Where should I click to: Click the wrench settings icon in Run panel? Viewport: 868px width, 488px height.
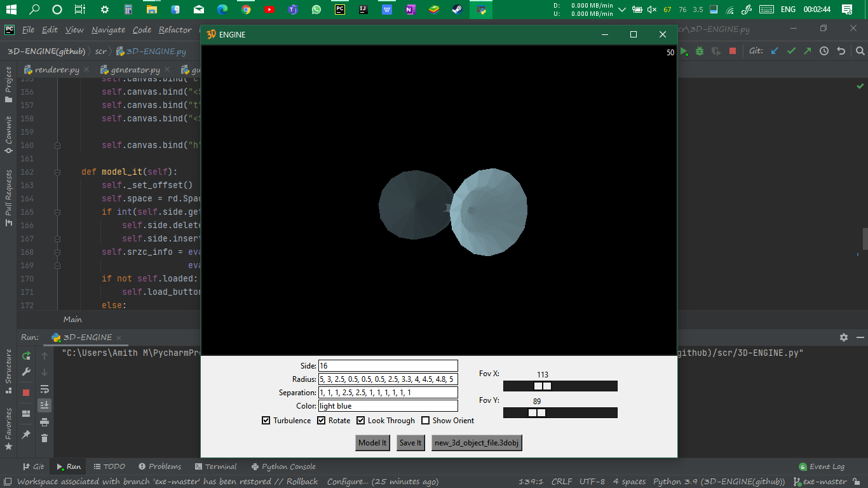(x=26, y=372)
